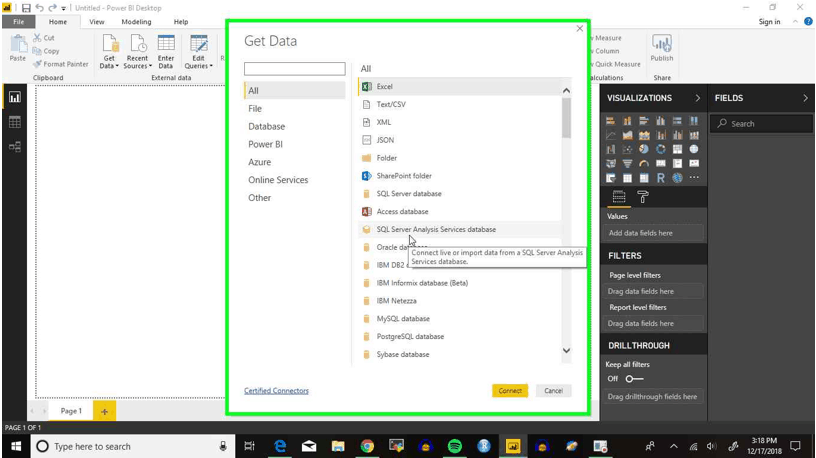Select SQL Server Analysis Services database

(x=460, y=230)
